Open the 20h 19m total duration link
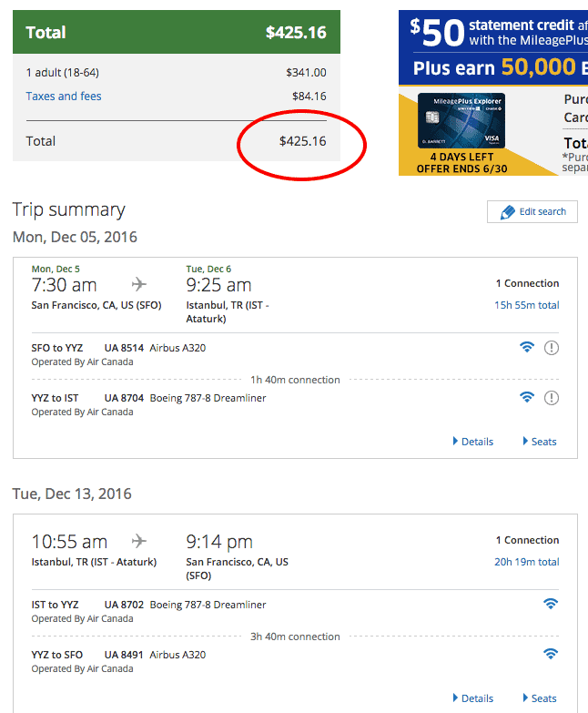 point(527,562)
